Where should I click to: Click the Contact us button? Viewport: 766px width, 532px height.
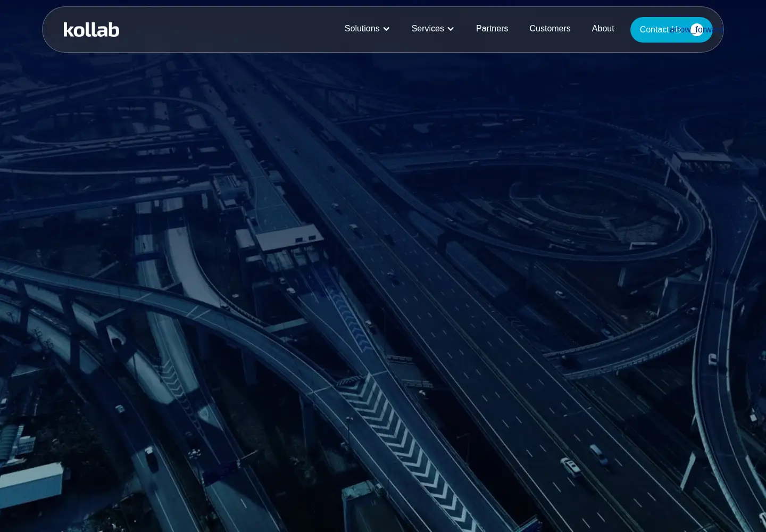click(671, 30)
